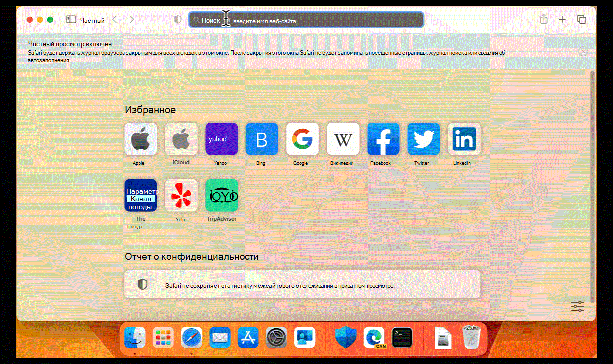Viewport: 613px width, 364px height.
Task: Click the search and address field
Action: (x=306, y=20)
